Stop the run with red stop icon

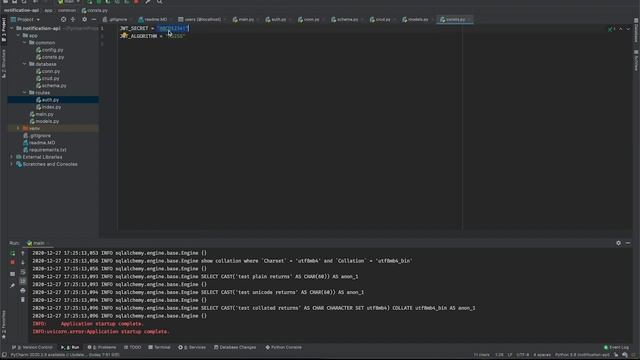pos(13,262)
